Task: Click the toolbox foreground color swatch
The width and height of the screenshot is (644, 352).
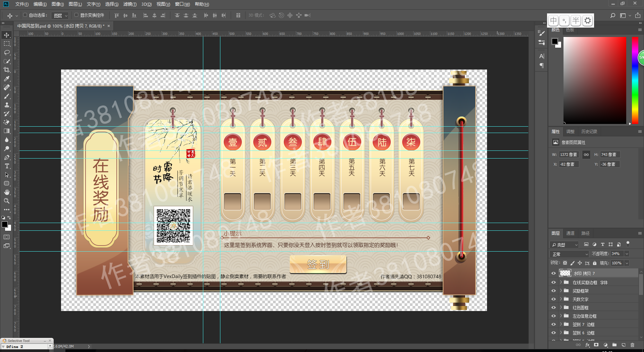Action: click(x=5, y=225)
